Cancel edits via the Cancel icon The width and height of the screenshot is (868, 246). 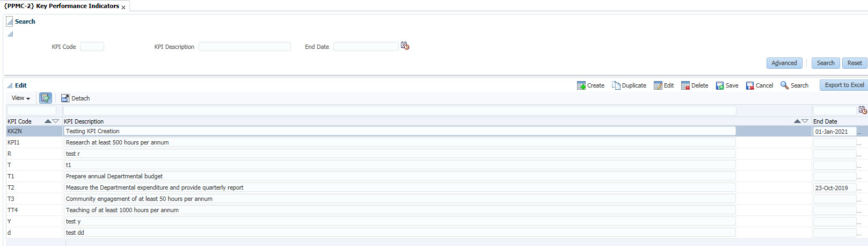[750, 85]
